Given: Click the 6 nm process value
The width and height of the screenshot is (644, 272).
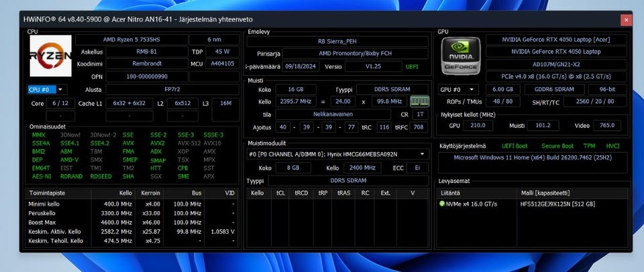Looking at the screenshot, I should pyautogui.click(x=214, y=40).
